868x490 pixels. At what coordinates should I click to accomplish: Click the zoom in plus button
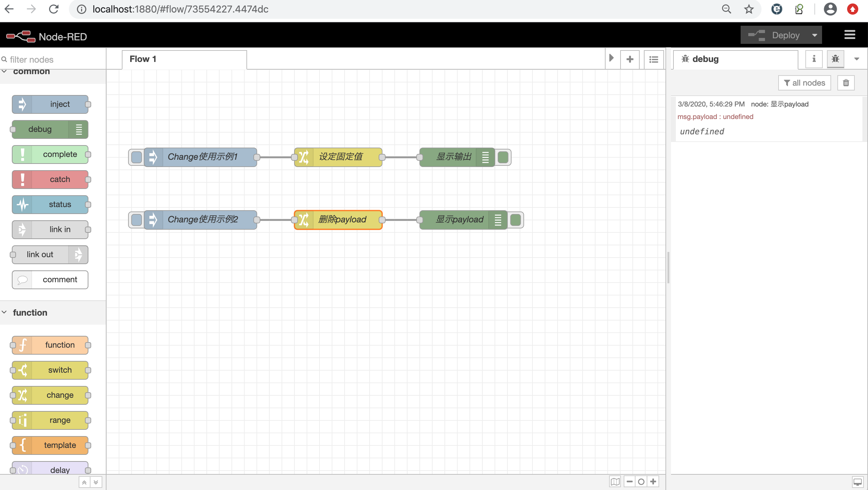click(653, 482)
